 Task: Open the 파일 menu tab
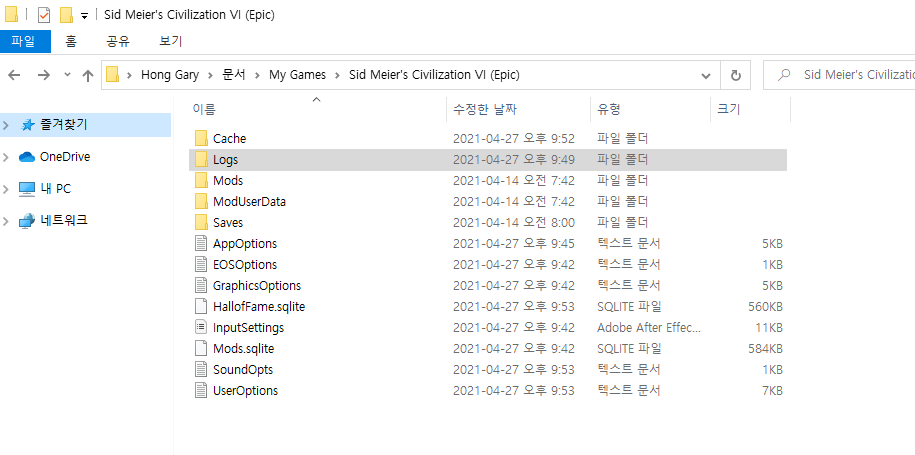(x=25, y=41)
